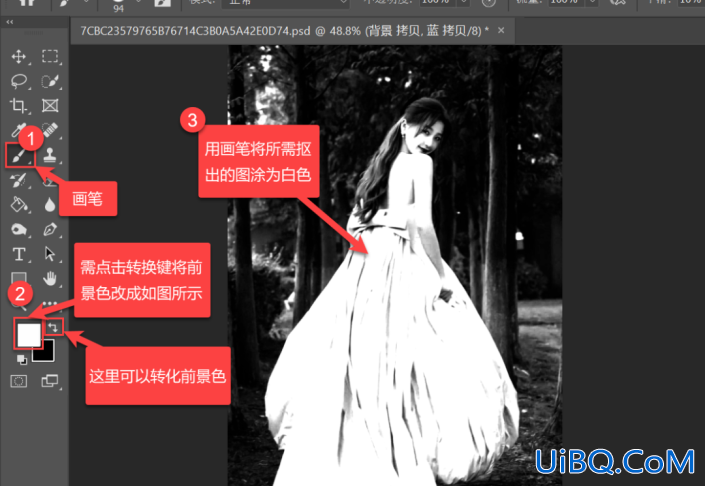Change the screen mode
This screenshot has height=486, width=705.
tap(50, 381)
